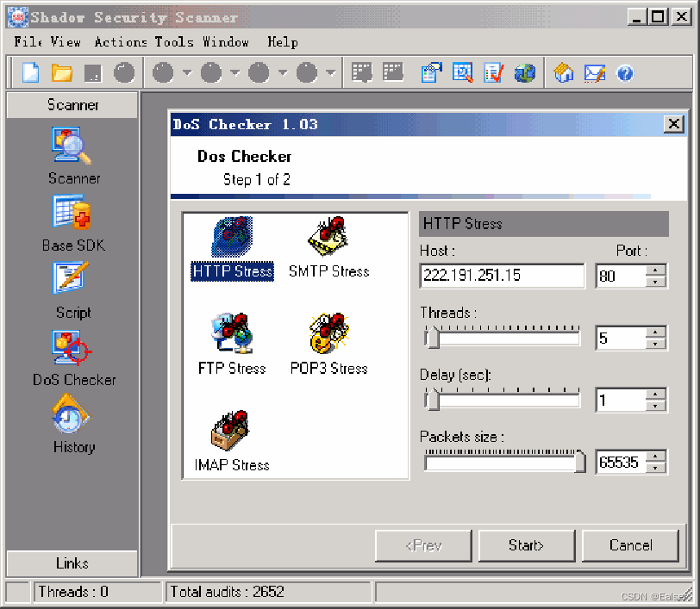Open the View menu

pyautogui.click(x=66, y=42)
